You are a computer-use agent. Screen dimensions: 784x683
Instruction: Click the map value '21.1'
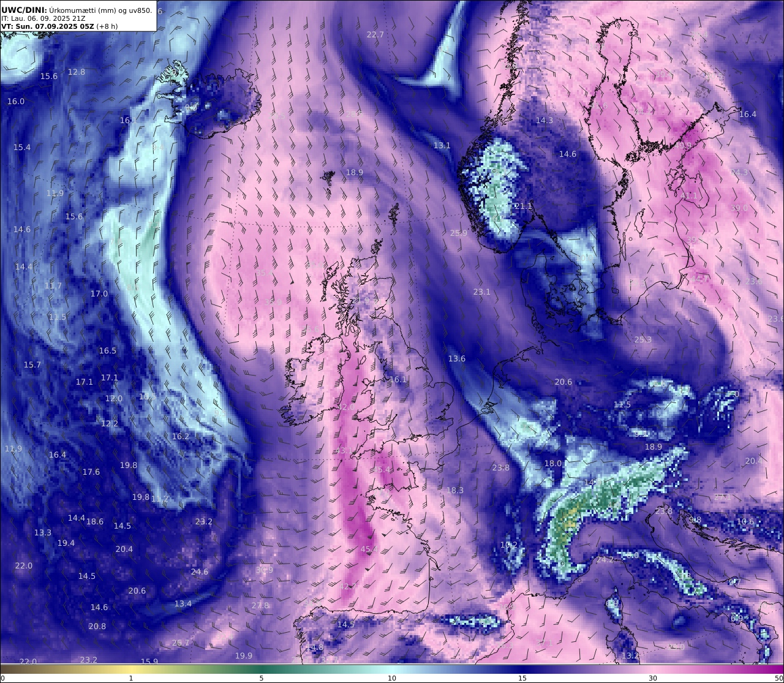(x=524, y=206)
